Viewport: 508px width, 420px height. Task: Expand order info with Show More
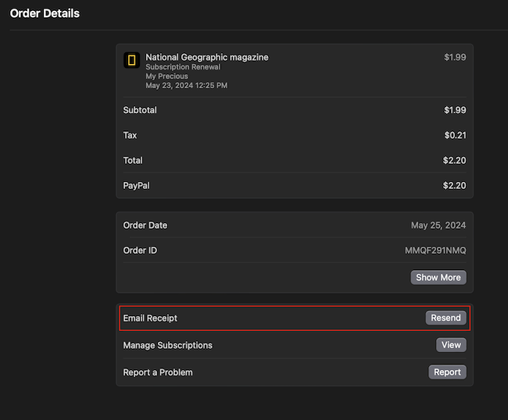(438, 277)
